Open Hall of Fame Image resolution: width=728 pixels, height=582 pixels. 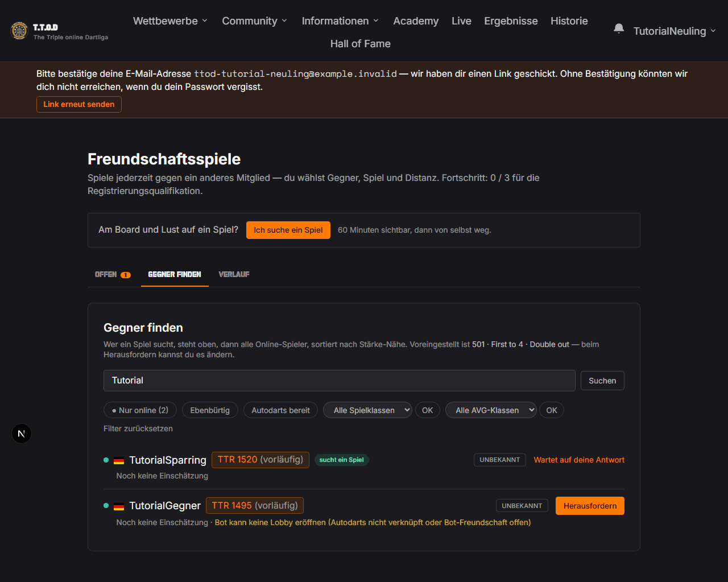(x=360, y=44)
